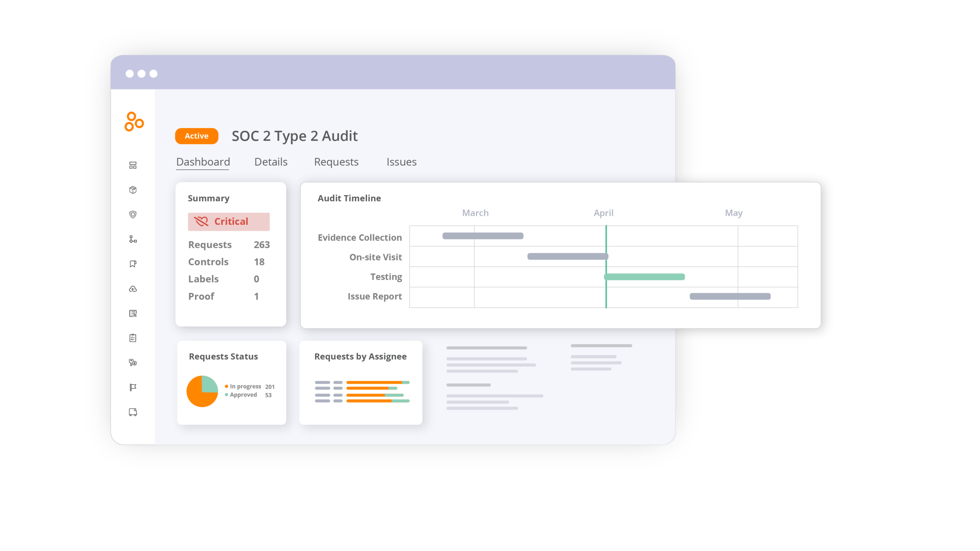Open the shield security sidebar icon
Image resolution: width=980 pixels, height=551 pixels.
click(x=133, y=215)
